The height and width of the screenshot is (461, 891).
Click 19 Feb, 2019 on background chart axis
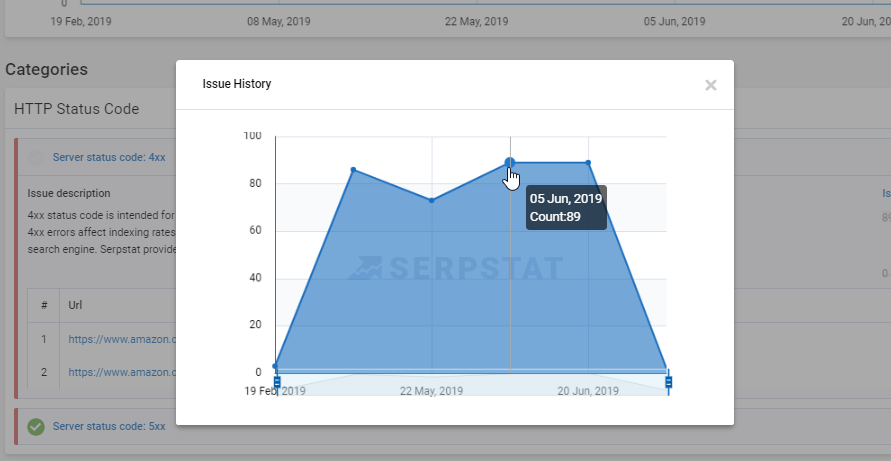81,22
